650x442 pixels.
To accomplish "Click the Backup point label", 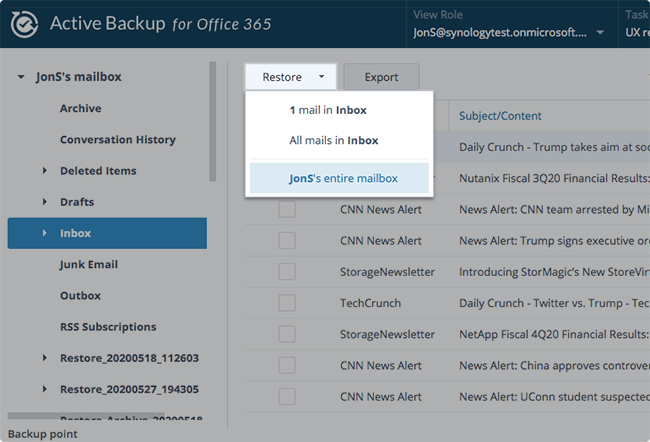I will coord(43,434).
